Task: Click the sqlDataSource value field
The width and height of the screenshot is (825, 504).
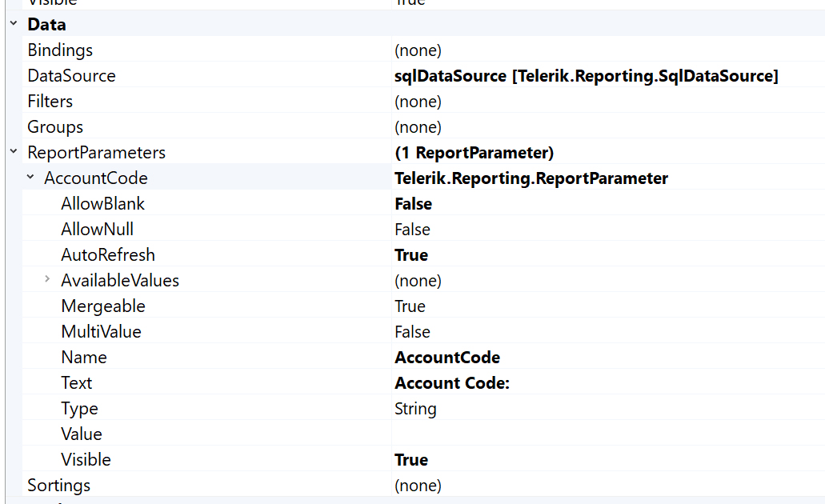Action: point(586,76)
